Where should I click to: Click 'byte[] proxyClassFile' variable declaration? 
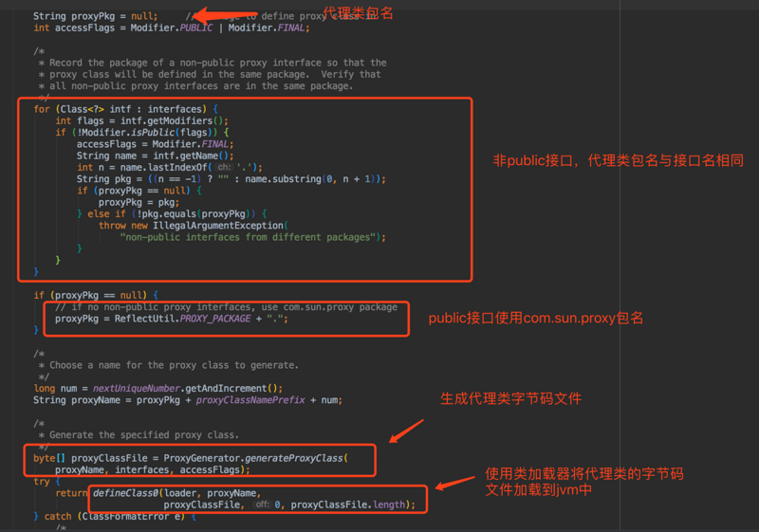[x=90, y=458]
